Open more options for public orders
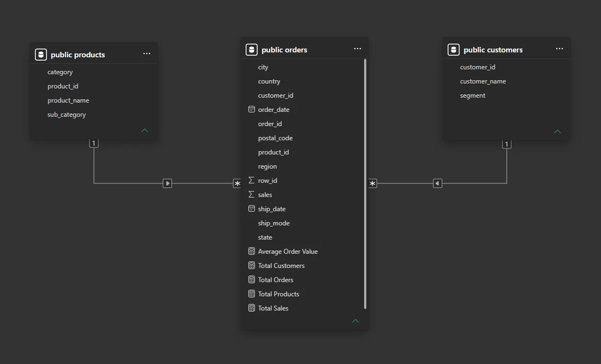This screenshot has height=364, width=601. [x=358, y=49]
